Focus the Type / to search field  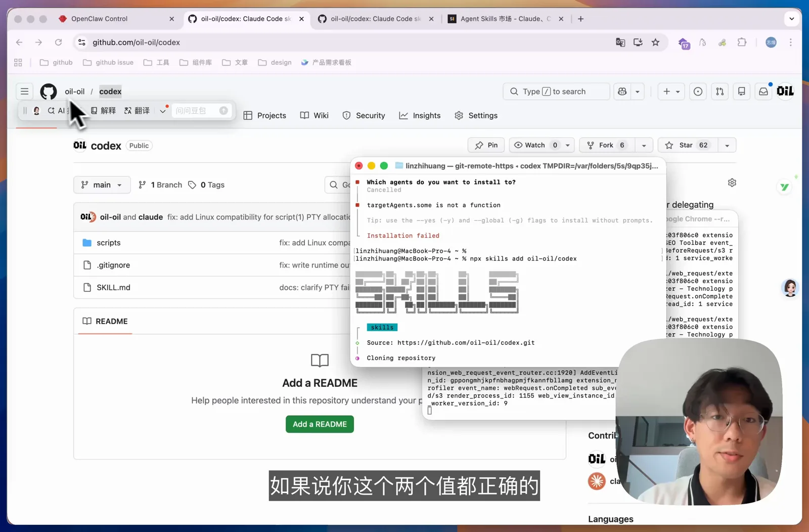tap(556, 92)
